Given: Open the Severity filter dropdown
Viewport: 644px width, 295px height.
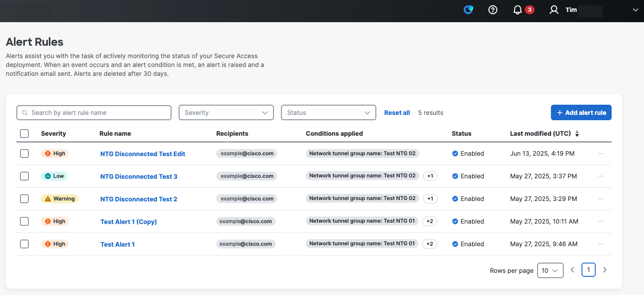Looking at the screenshot, I should pyautogui.click(x=226, y=113).
